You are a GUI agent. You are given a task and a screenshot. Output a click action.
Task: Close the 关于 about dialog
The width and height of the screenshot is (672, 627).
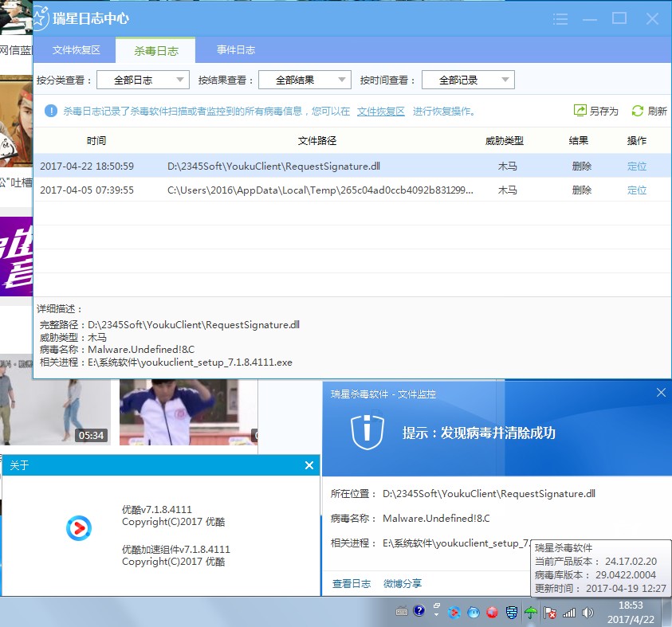tap(309, 465)
